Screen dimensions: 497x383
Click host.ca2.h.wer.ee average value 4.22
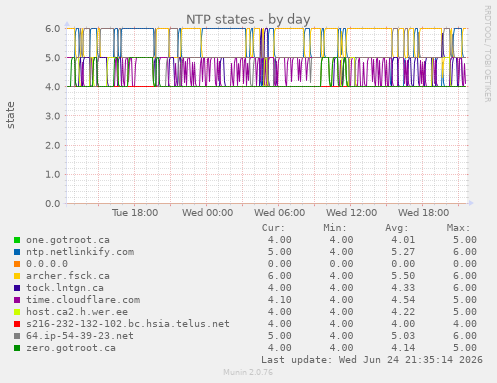(403, 312)
